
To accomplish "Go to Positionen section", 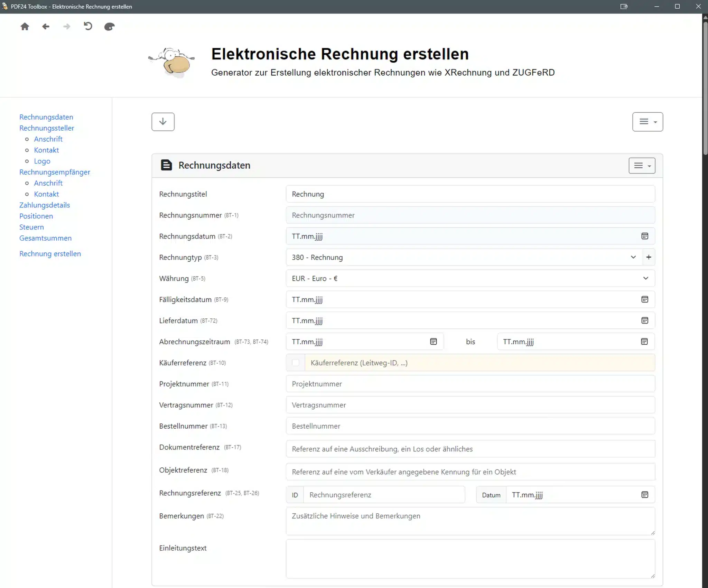I will click(x=36, y=216).
